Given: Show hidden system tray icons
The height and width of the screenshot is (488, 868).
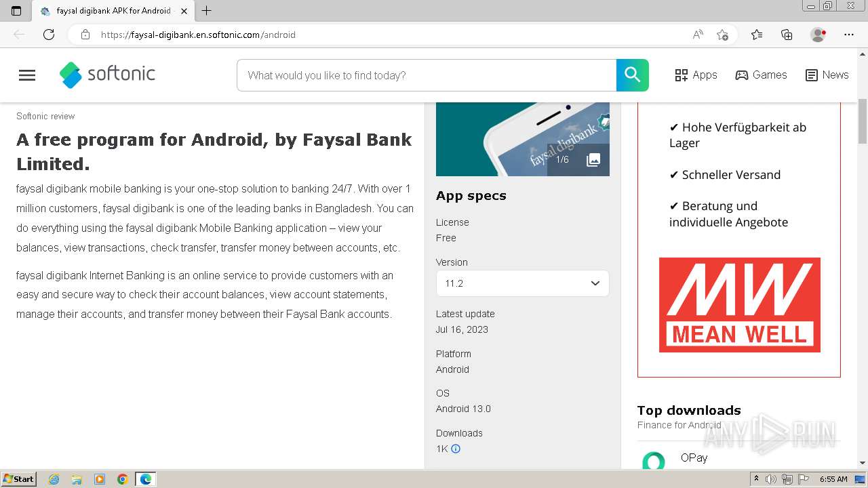Looking at the screenshot, I should click(x=757, y=479).
